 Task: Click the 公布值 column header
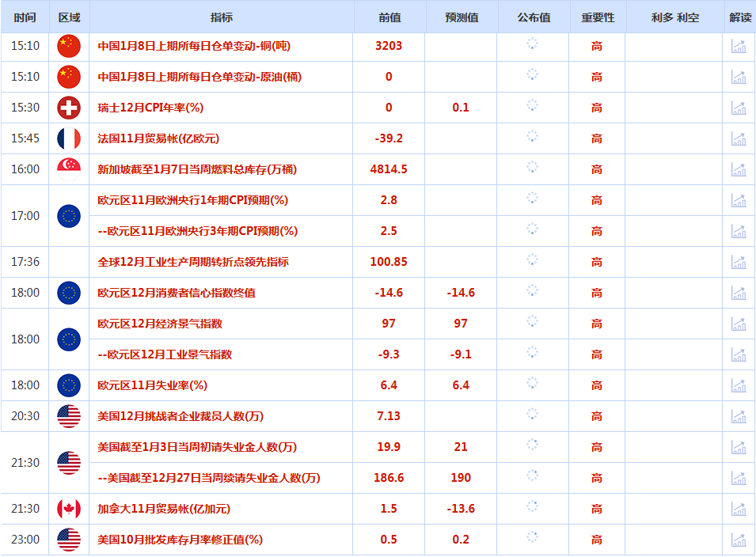coord(534,17)
